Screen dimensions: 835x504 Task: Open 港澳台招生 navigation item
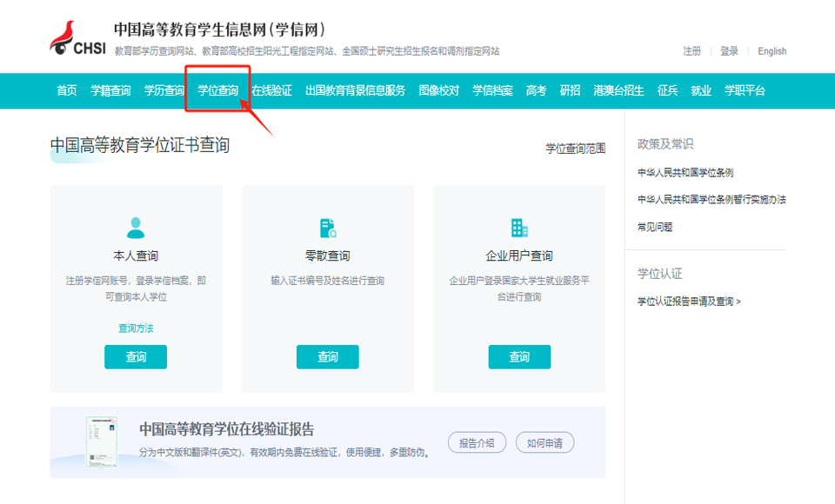point(618,90)
